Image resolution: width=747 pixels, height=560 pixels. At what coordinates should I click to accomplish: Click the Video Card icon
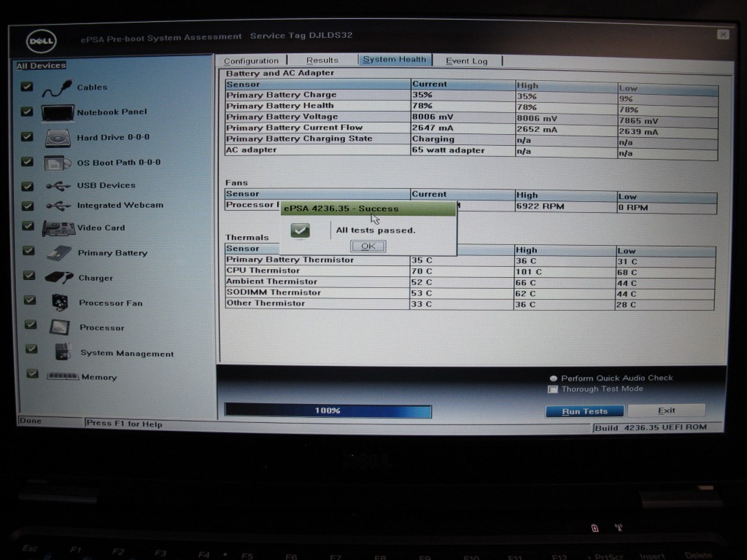(58, 228)
